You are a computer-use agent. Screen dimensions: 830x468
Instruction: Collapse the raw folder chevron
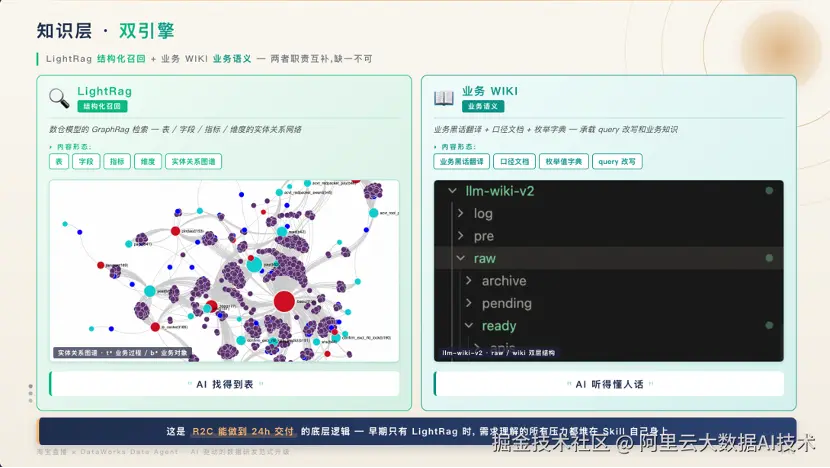[x=461, y=258]
